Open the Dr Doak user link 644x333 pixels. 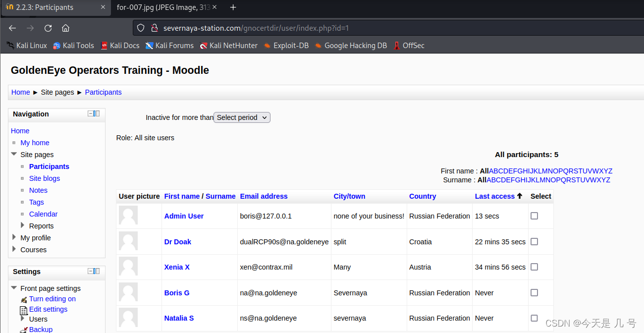click(178, 242)
